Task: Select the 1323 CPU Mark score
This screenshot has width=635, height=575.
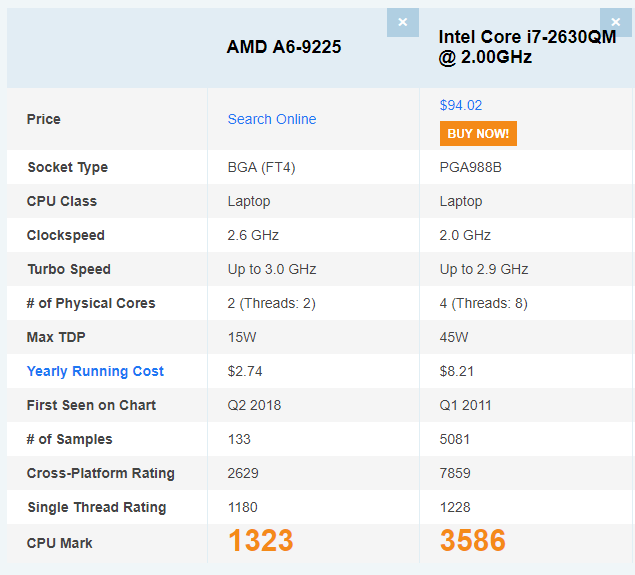Action: 261,541
